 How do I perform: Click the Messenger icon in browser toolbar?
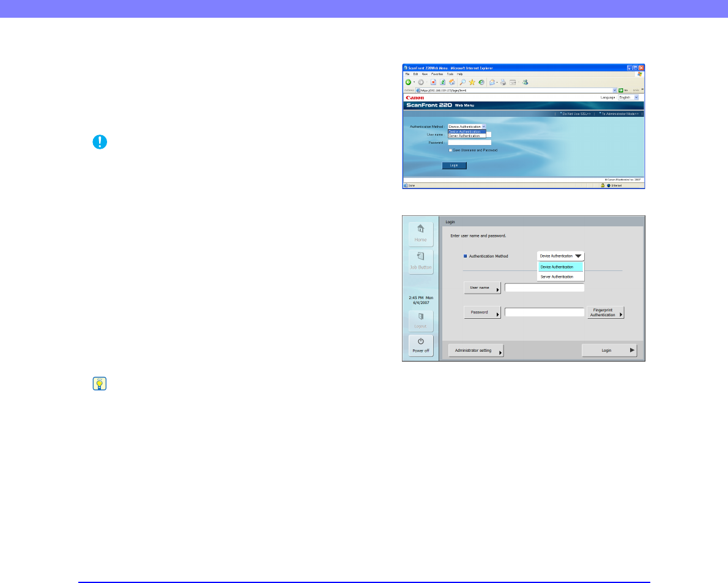click(525, 82)
